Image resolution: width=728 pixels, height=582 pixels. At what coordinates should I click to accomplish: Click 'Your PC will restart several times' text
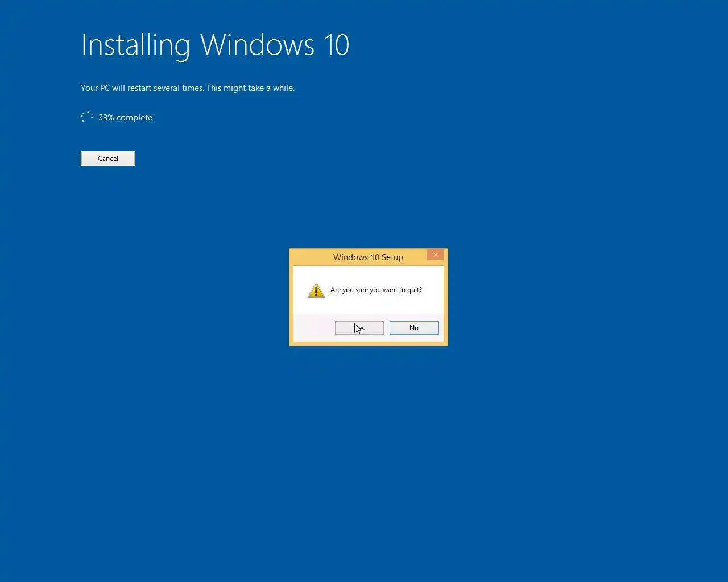pyautogui.click(x=142, y=88)
